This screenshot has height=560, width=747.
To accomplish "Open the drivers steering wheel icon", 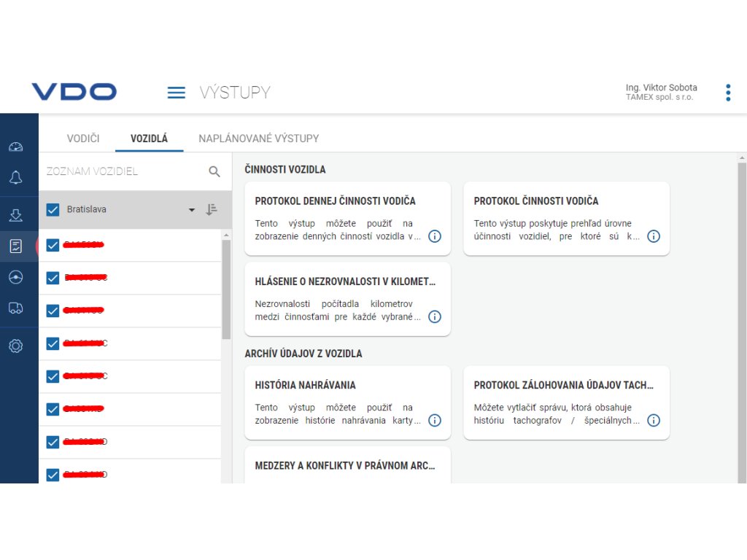I will [x=16, y=277].
